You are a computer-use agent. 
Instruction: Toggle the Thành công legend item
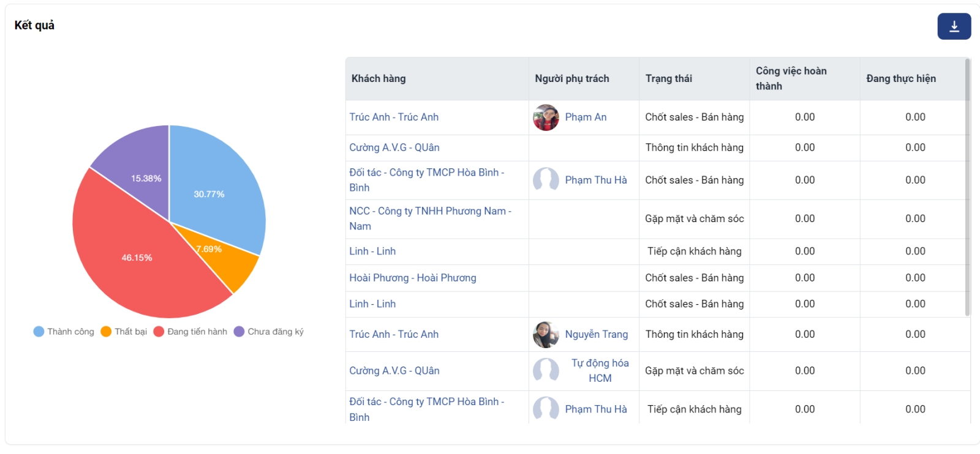pyautogui.click(x=64, y=332)
